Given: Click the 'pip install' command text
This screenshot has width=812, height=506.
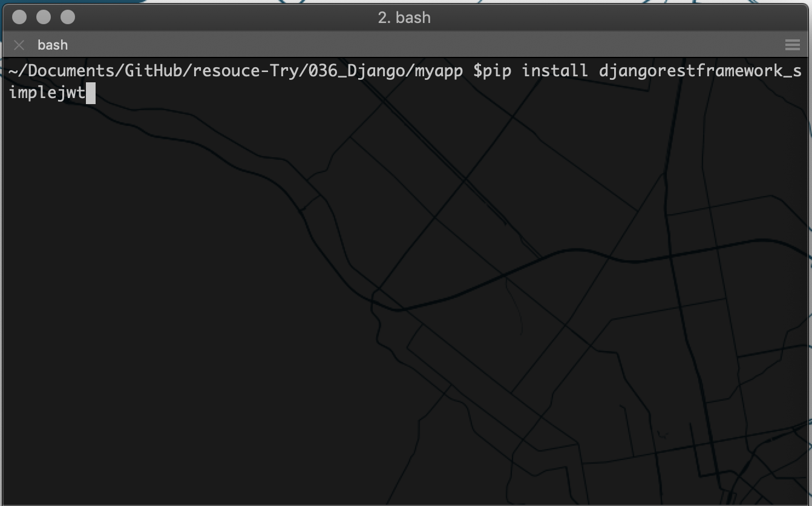Looking at the screenshot, I should (535, 71).
